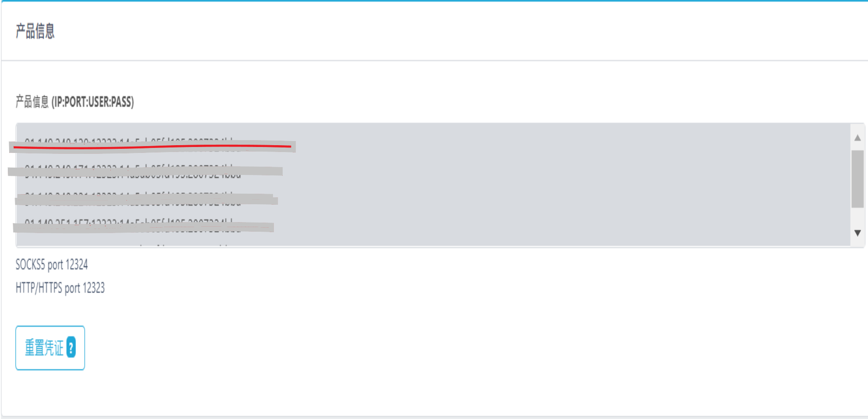Click the 产品信息 panel heading
Screen dimensions: 868x419
(x=35, y=31)
